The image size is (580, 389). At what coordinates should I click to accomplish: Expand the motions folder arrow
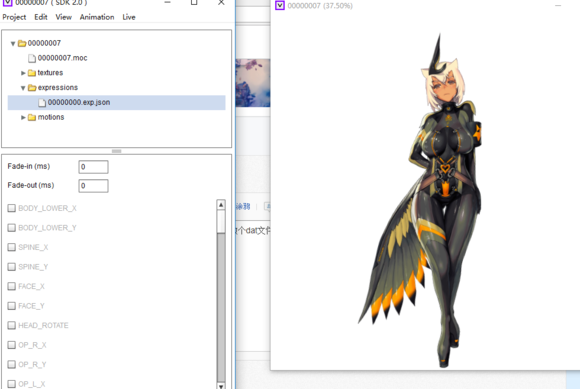[23, 117]
